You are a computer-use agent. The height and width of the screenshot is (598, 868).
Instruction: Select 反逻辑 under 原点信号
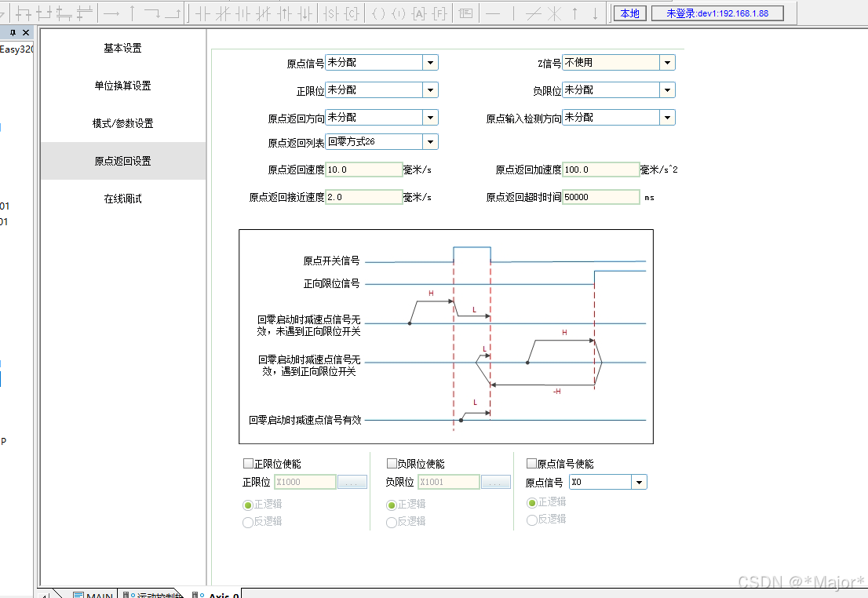pyautogui.click(x=531, y=520)
